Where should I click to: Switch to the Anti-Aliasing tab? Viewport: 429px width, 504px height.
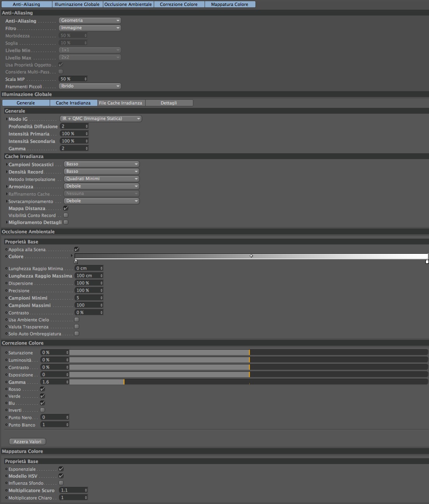[26, 4]
